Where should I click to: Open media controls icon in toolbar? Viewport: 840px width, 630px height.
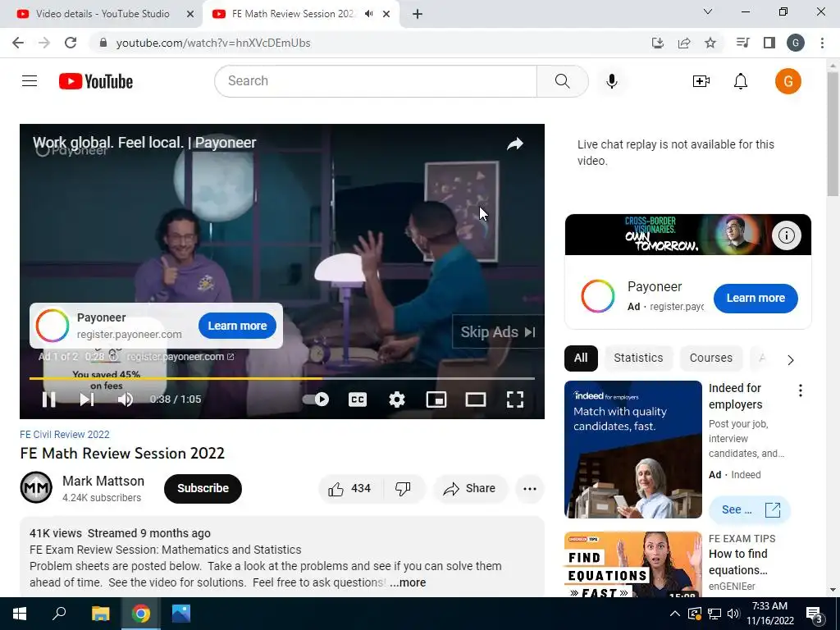click(x=742, y=43)
